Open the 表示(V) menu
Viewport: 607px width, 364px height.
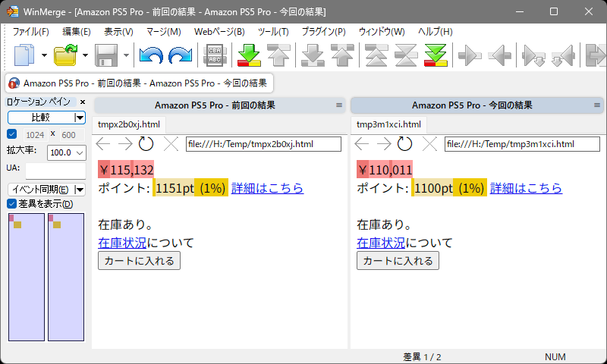click(x=118, y=32)
